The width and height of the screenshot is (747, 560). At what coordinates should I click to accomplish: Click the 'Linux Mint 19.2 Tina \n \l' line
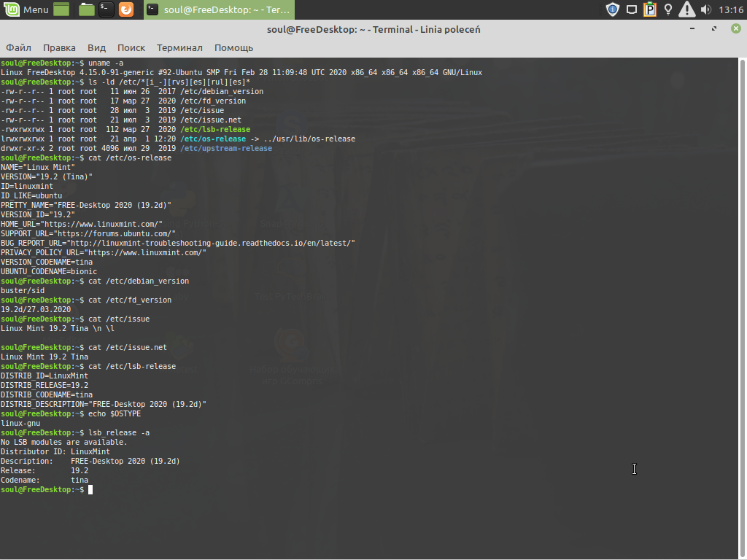(57, 329)
